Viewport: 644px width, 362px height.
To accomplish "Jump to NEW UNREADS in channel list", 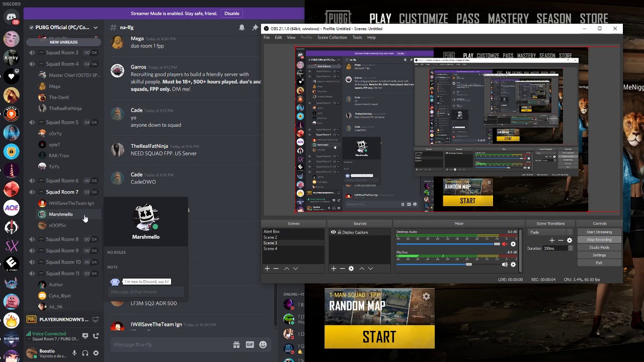I will pyautogui.click(x=63, y=42).
